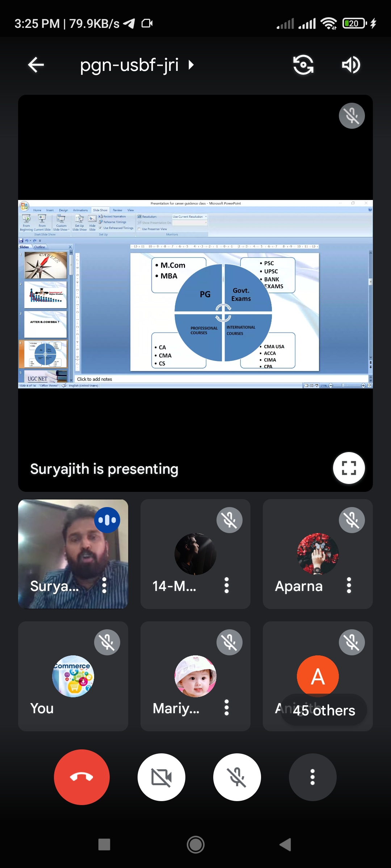391x868 pixels.
Task: Expand meeting details arrow beside pgn-usbf-jri
Action: [191, 65]
